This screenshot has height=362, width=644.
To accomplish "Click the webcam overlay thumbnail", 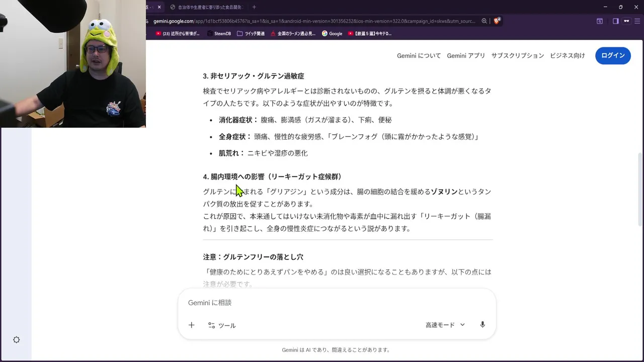I will [73, 64].
